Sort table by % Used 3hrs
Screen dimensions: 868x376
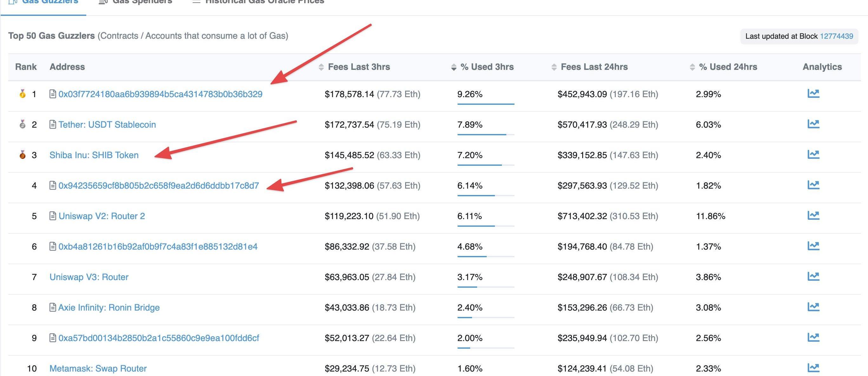(x=483, y=67)
